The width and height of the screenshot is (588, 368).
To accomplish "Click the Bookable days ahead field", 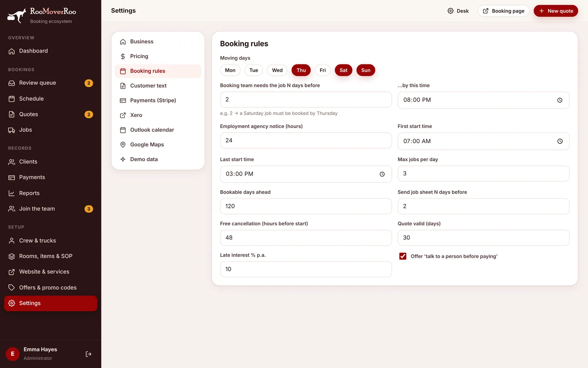I will [306, 206].
